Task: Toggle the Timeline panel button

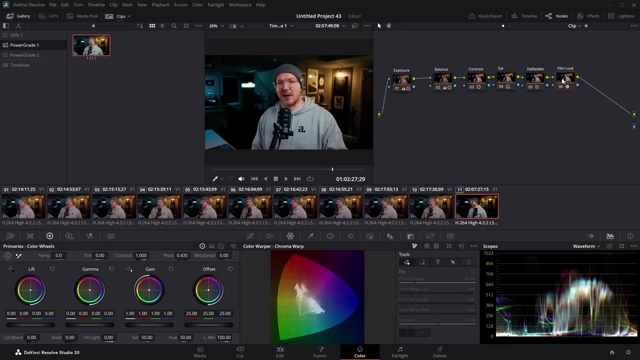Action: [524, 16]
